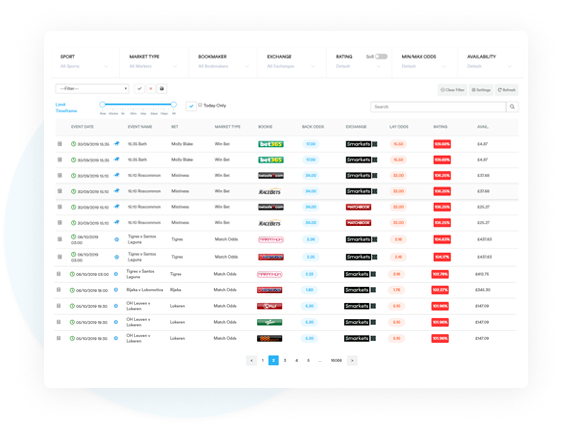Jump to last page 16068
This screenshot has width=563, height=427.
[x=336, y=361]
